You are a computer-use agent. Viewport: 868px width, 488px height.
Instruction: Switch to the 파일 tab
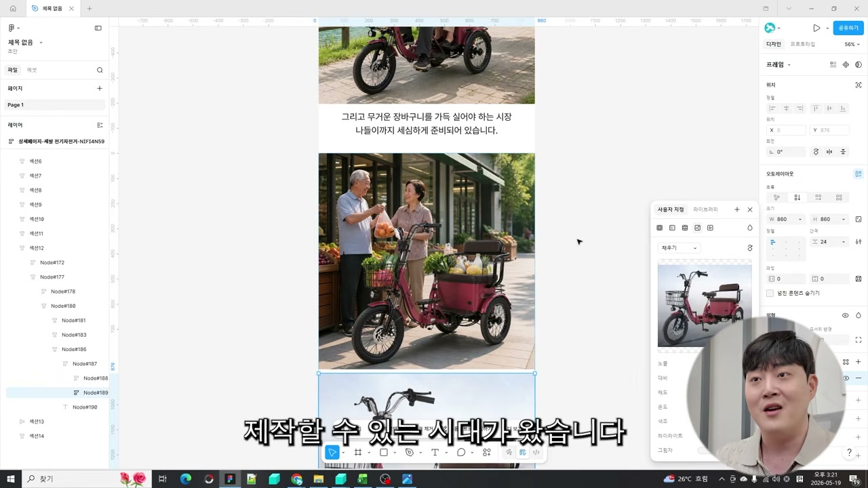click(12, 70)
